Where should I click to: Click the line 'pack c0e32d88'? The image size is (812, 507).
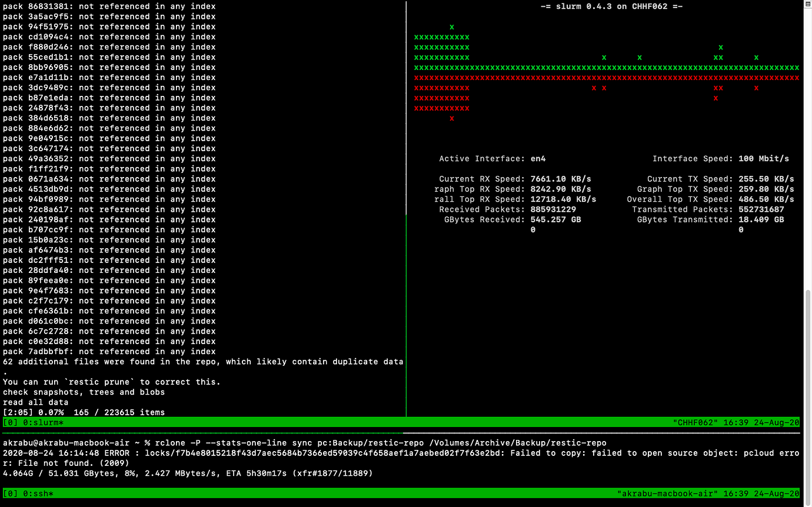click(109, 341)
